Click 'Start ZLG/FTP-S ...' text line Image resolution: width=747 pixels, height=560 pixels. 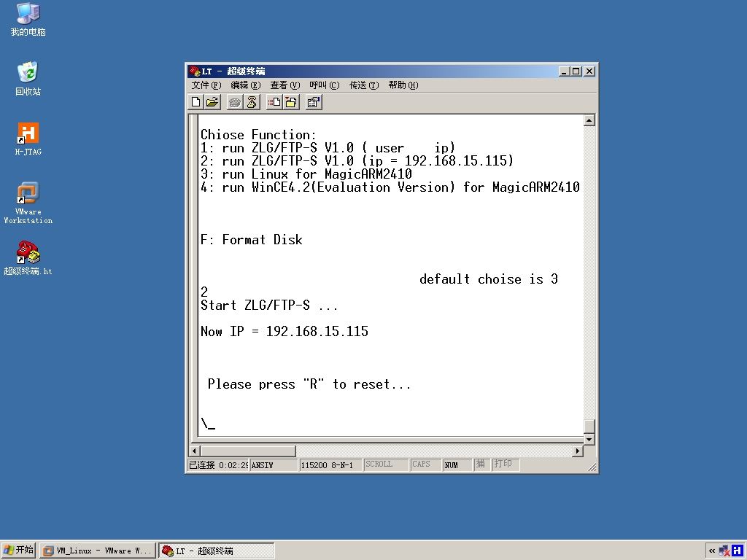(x=269, y=306)
